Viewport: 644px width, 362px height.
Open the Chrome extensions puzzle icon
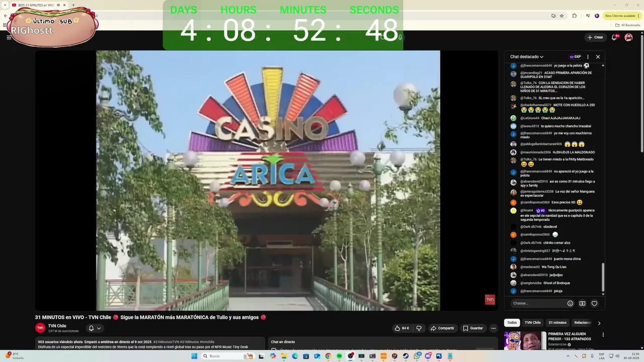(x=575, y=16)
